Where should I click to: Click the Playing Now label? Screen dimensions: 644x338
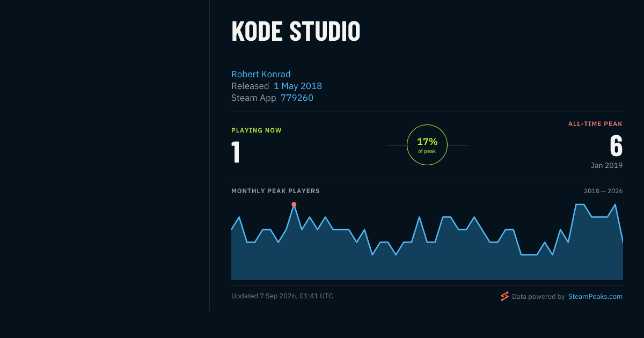coord(257,130)
